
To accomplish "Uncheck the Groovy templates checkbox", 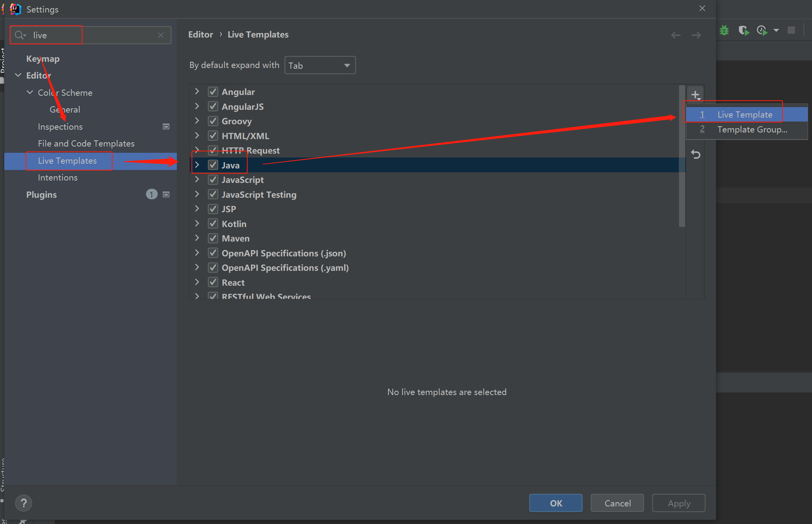I will coord(213,121).
